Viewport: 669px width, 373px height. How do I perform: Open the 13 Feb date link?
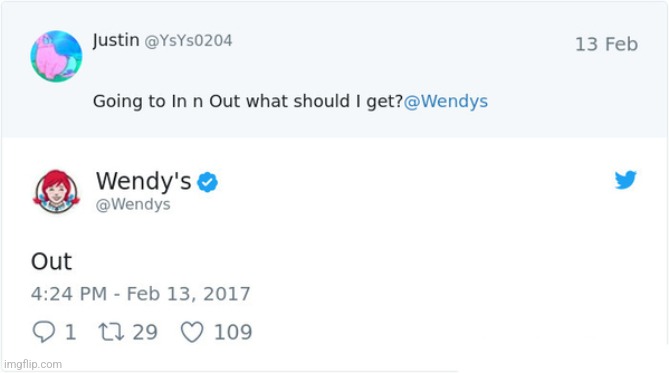point(606,44)
